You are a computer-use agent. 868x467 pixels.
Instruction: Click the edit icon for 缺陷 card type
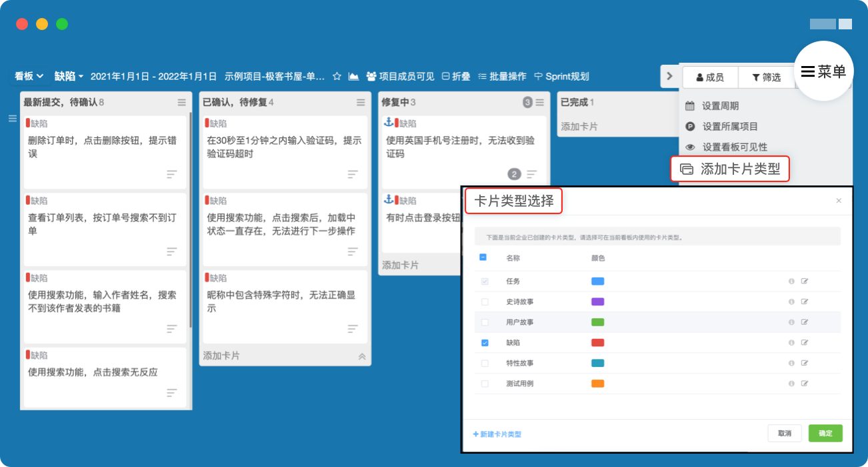click(805, 343)
